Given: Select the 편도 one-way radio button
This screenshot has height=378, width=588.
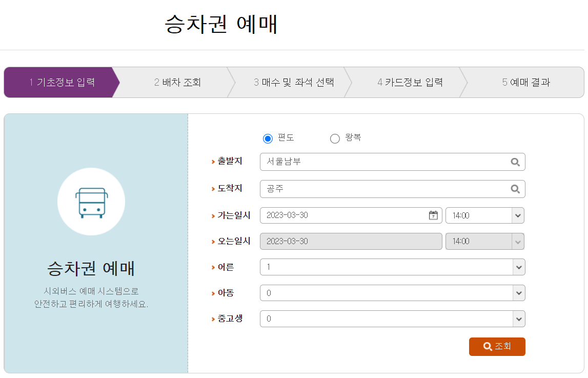Looking at the screenshot, I should coord(268,139).
